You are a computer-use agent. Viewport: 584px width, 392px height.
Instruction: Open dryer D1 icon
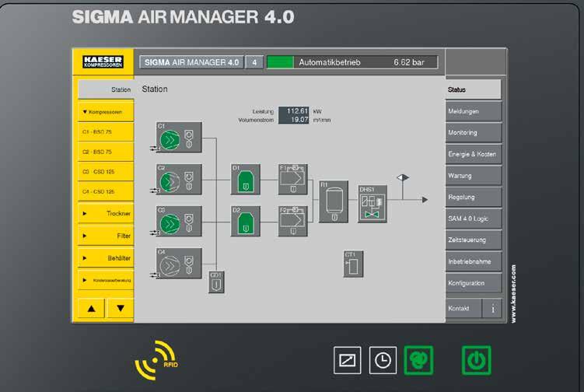click(x=246, y=179)
